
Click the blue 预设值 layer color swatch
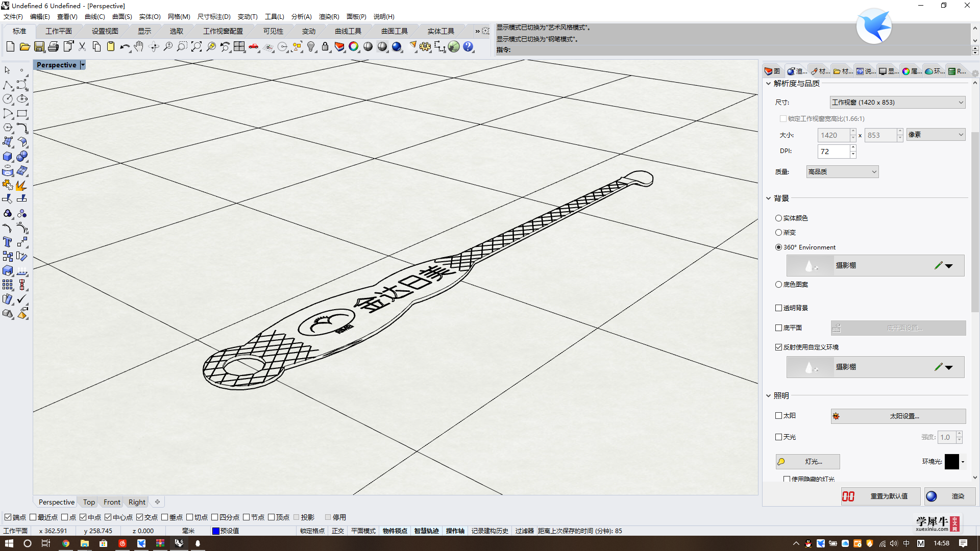(x=216, y=531)
